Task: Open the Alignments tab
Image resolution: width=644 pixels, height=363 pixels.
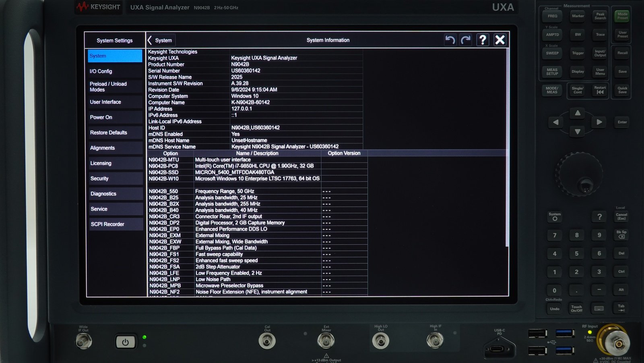Action: pyautogui.click(x=116, y=148)
